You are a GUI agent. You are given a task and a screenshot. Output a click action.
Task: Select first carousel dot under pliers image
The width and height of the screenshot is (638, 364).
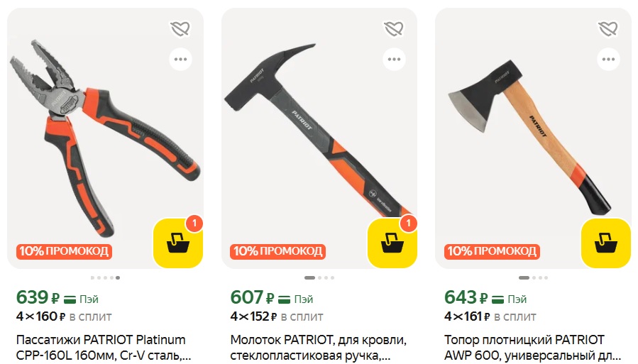pyautogui.click(x=92, y=277)
